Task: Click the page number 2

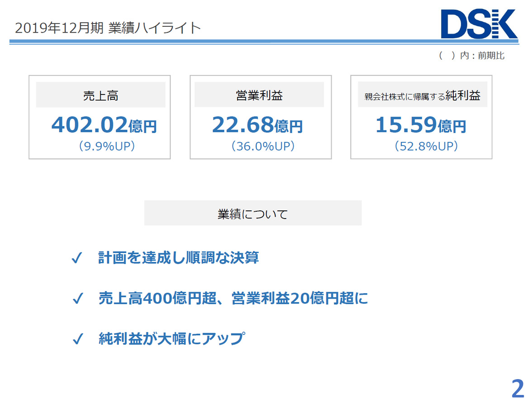Action: pos(518,388)
